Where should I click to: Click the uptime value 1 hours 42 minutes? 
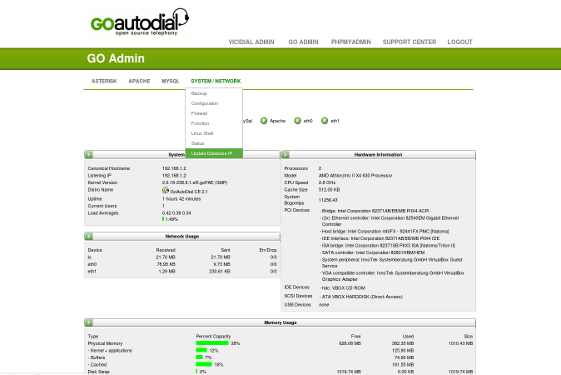(181, 199)
